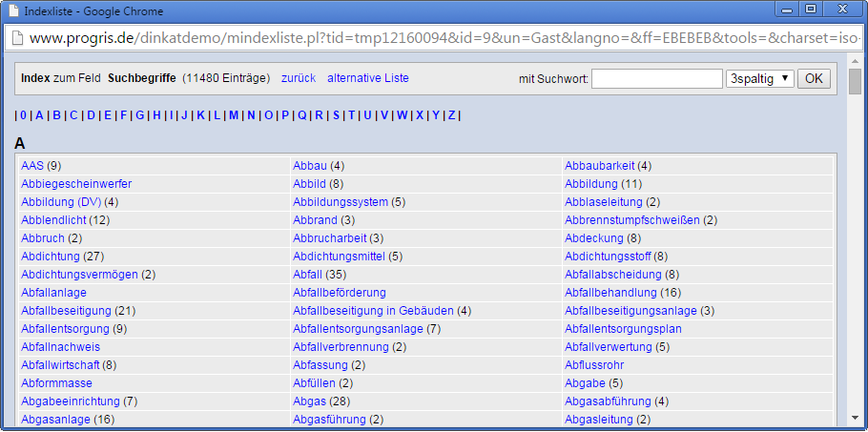The height and width of the screenshot is (432, 868).
Task: Click the 'zurück' link
Action: [298, 78]
